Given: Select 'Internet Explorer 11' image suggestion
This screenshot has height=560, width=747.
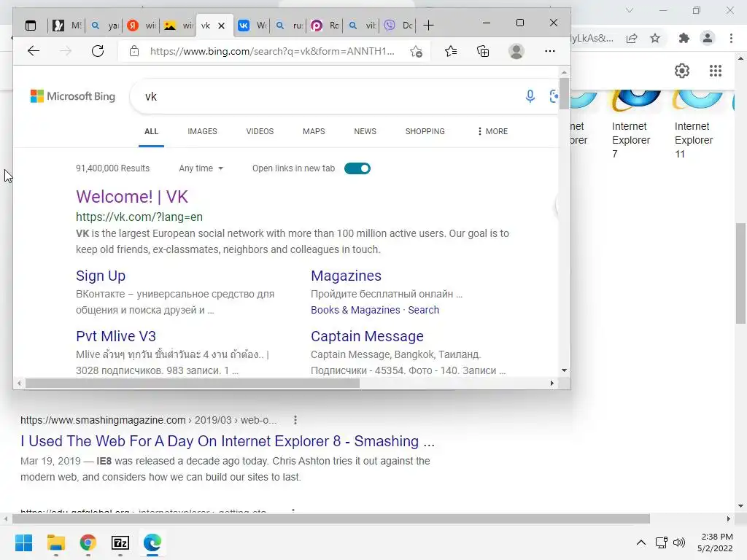Looking at the screenshot, I should pyautogui.click(x=698, y=125).
